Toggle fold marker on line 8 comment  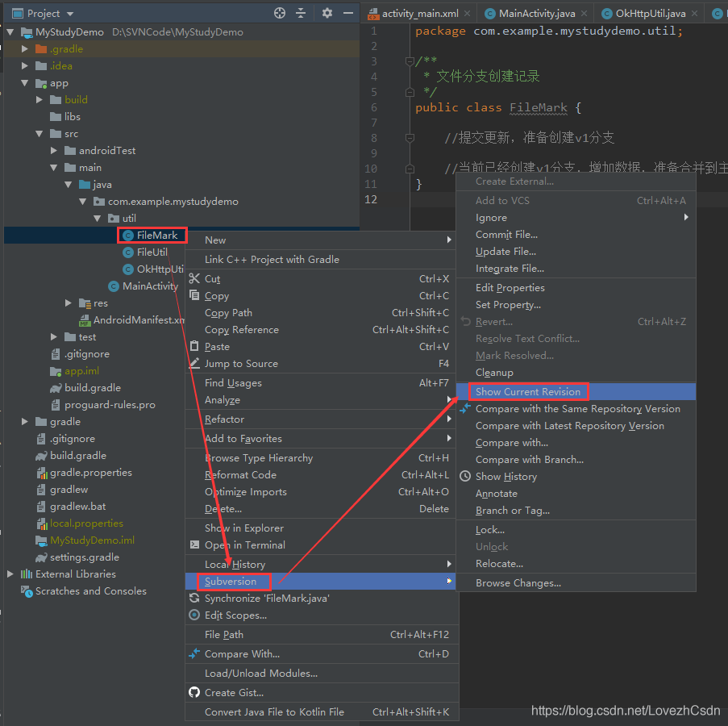tap(410, 137)
